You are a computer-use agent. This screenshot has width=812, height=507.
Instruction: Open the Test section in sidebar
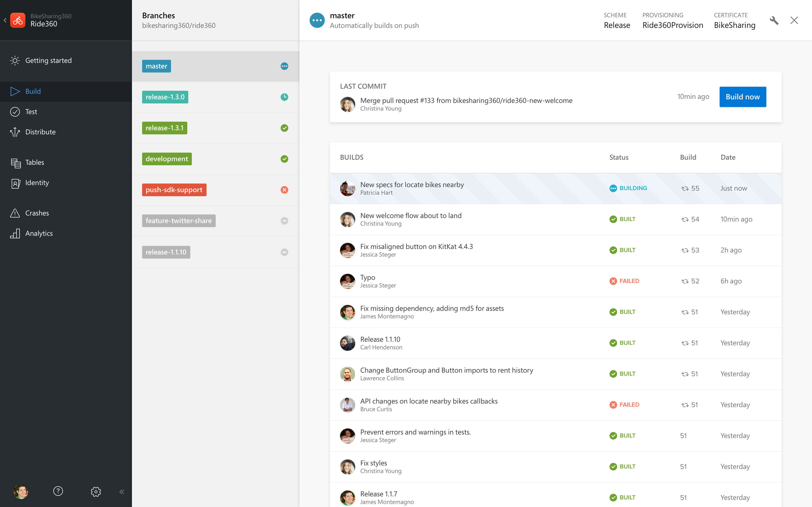31,112
